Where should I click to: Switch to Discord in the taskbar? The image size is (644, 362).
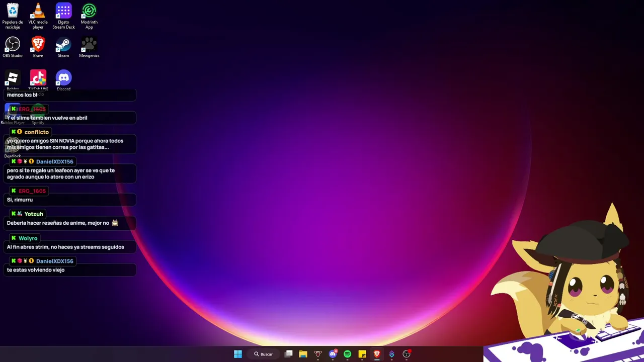click(x=333, y=354)
